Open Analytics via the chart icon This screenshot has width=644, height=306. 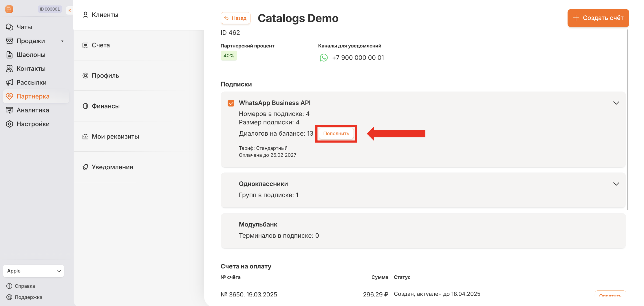coord(10,110)
